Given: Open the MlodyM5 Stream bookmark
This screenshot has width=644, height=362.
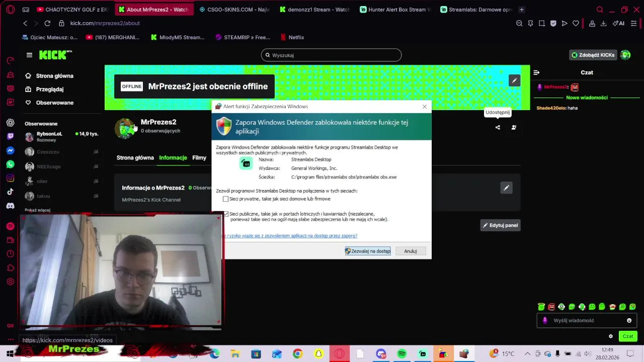Looking at the screenshot, I should 178,37.
